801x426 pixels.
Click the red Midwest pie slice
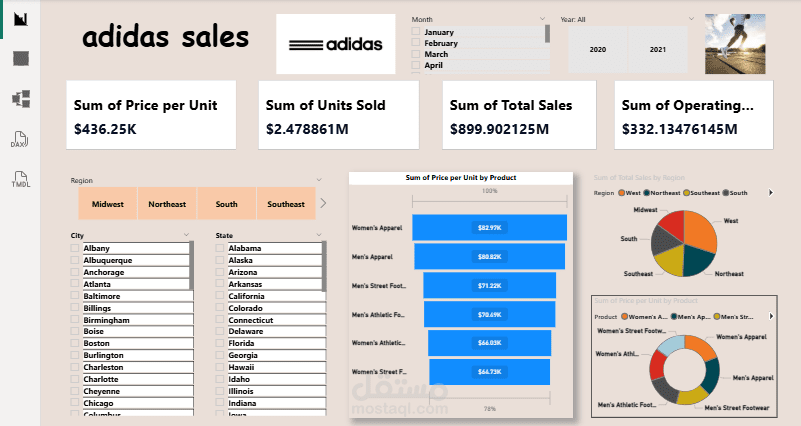point(672,224)
